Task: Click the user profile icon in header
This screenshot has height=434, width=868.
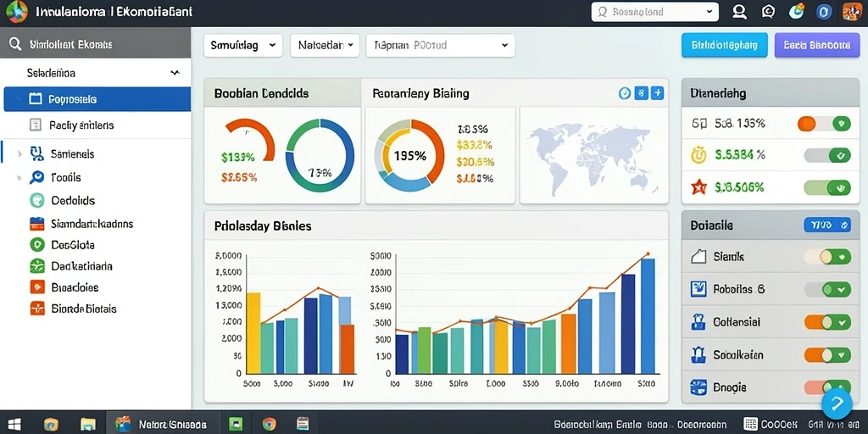Action: point(739,12)
